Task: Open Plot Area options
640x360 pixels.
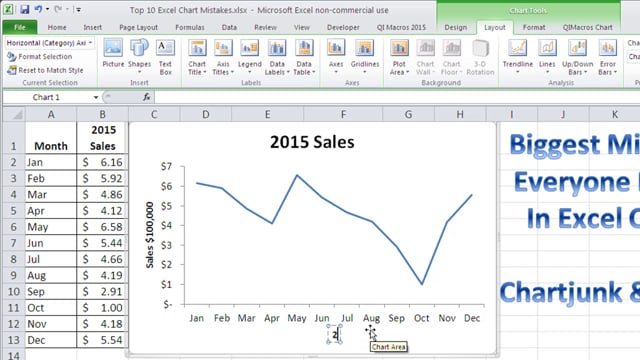Action: [x=399, y=58]
